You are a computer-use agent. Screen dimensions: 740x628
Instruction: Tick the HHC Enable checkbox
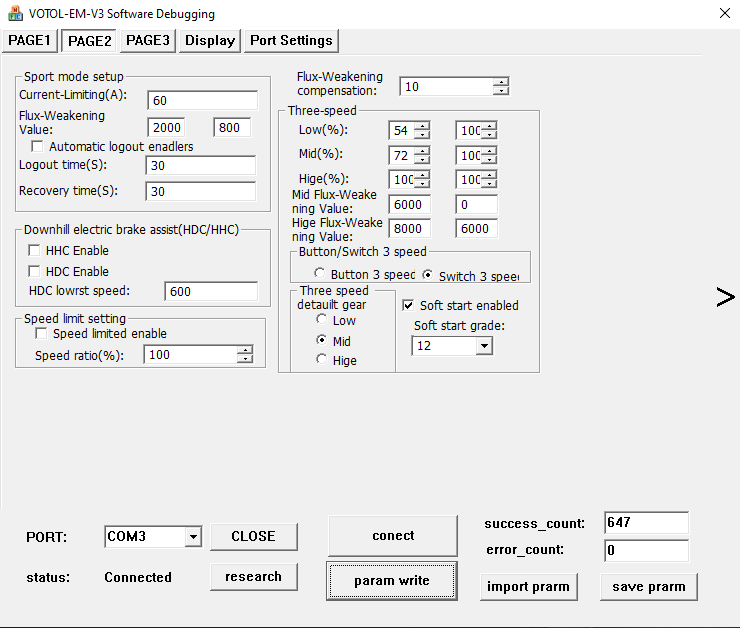(35, 251)
